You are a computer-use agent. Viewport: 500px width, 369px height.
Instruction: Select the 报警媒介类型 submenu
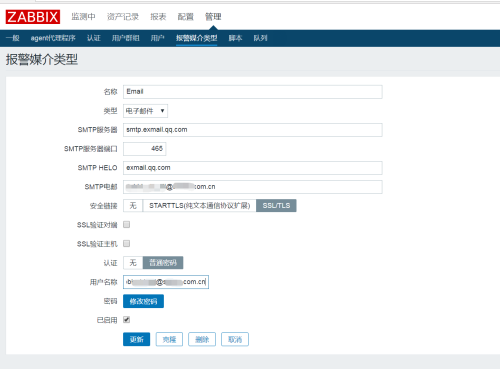[x=197, y=38]
